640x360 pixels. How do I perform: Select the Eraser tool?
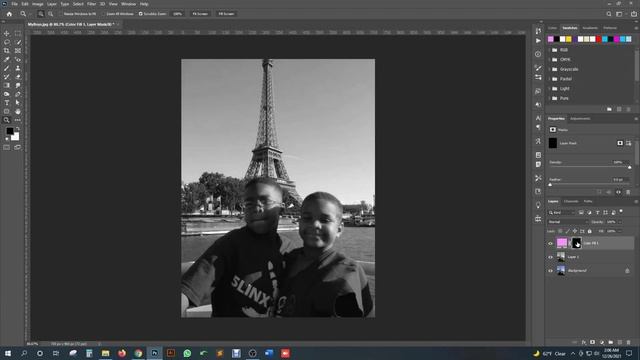[18, 77]
